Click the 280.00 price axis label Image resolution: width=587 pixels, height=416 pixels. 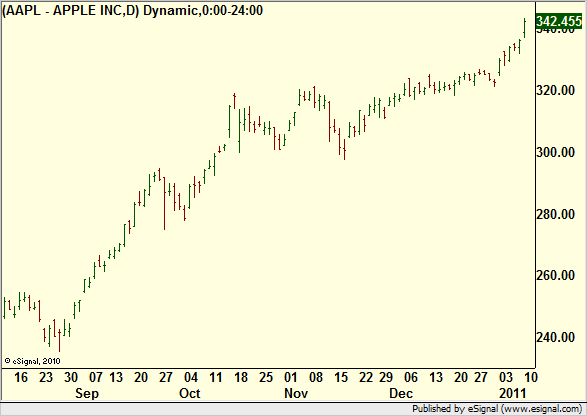(556, 215)
